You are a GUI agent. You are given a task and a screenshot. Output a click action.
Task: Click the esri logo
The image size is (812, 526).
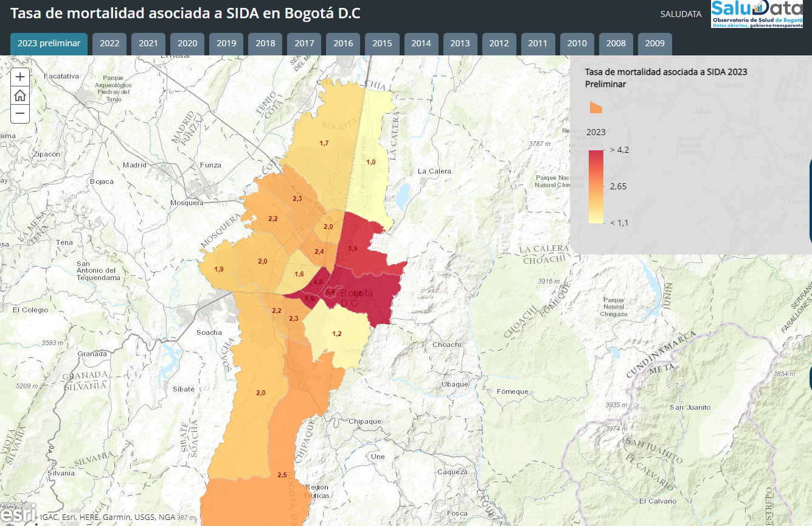pos(18,514)
